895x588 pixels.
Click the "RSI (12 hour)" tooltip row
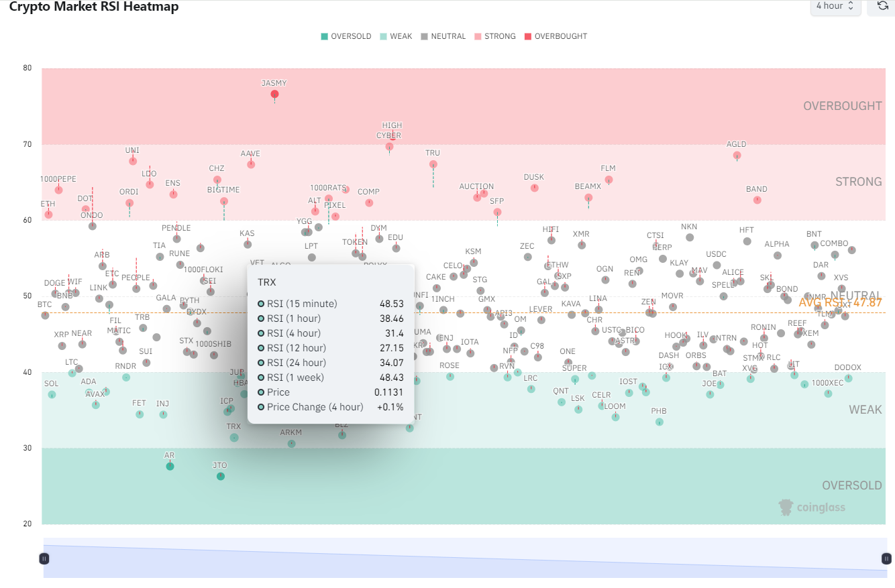tap(331, 348)
